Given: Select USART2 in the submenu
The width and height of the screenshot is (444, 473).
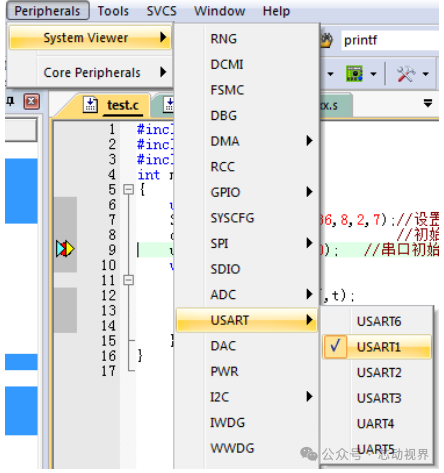Looking at the screenshot, I should pos(377,373).
